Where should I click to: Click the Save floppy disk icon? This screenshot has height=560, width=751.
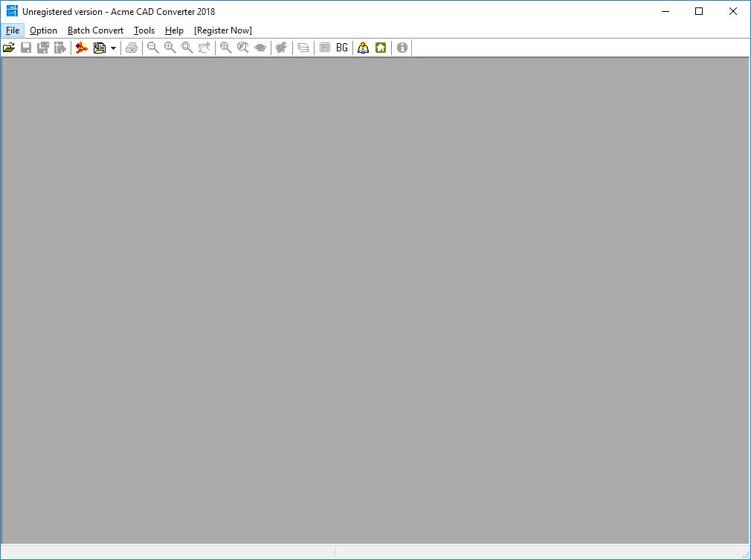click(x=26, y=48)
